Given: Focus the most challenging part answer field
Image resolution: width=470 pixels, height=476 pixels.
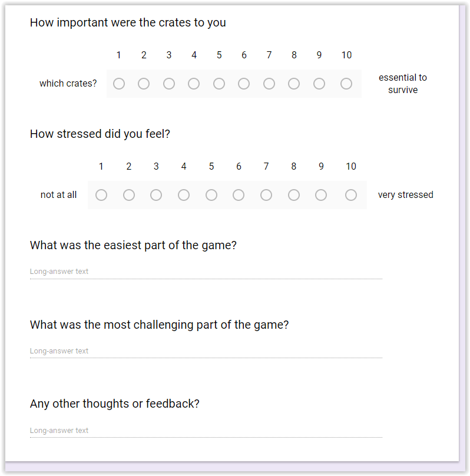Looking at the screenshot, I should [206, 351].
